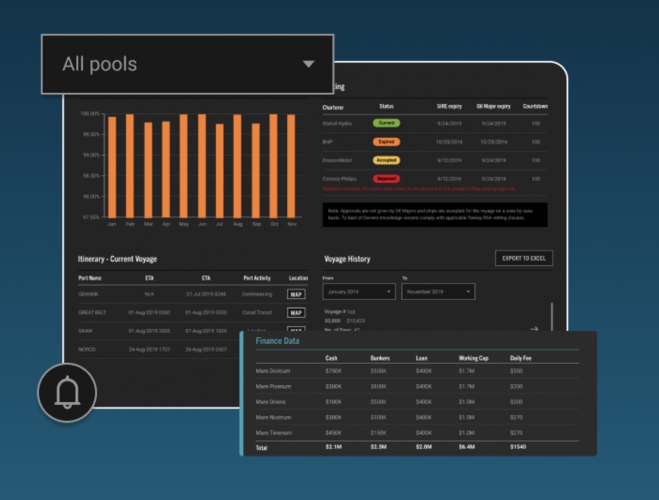This screenshot has height=500, width=659.
Task: Click the black approvals note box
Action: (x=435, y=215)
